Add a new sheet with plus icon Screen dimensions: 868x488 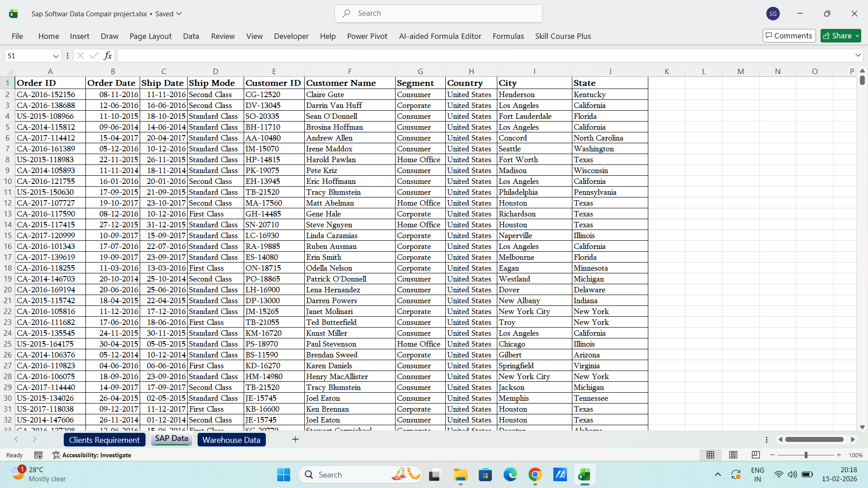pyautogui.click(x=295, y=439)
